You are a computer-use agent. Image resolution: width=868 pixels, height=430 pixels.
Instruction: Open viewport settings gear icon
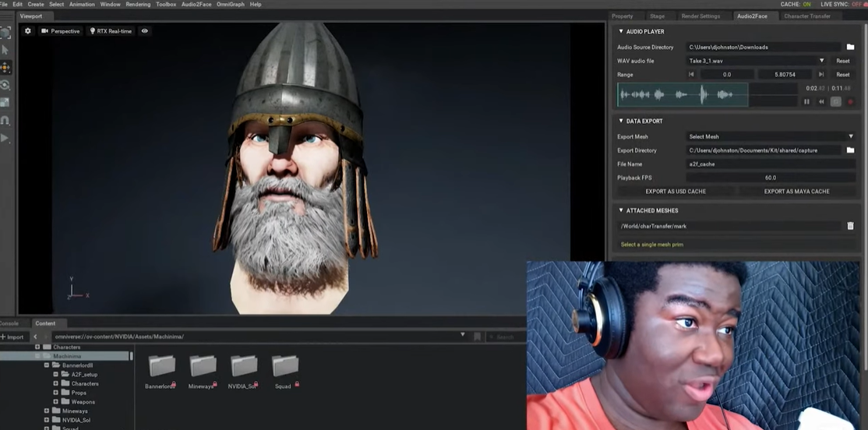(28, 31)
